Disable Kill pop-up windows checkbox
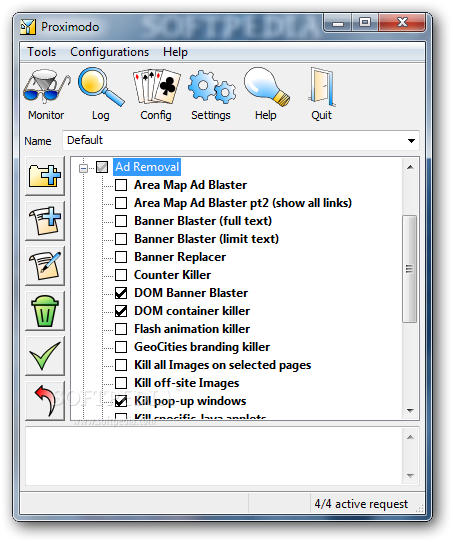 (121, 401)
